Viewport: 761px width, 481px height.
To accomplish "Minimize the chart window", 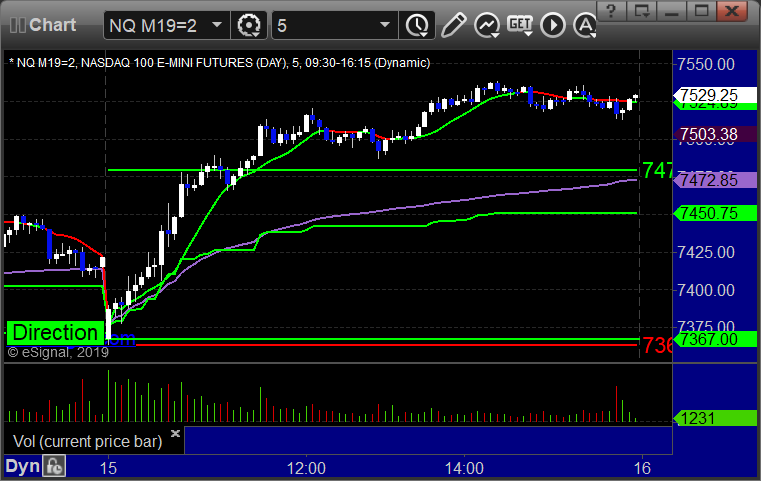I will (672, 11).
